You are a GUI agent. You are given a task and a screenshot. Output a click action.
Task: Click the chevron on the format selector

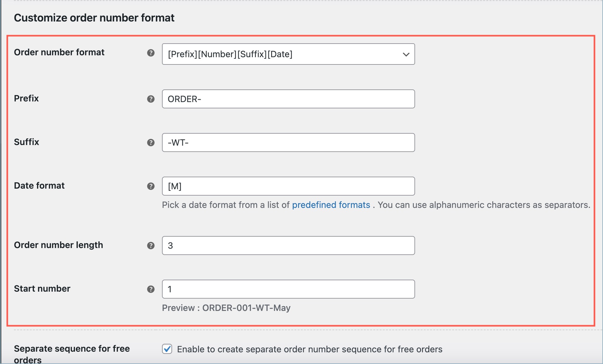406,54
